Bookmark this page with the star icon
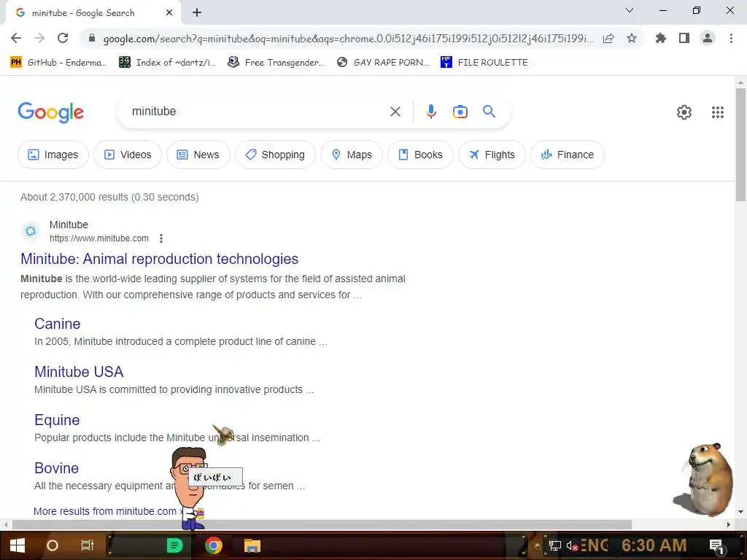Image resolution: width=747 pixels, height=560 pixels. 632,38
